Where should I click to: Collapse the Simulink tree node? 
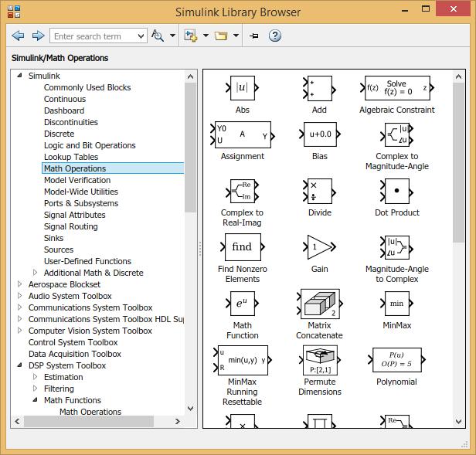[20, 76]
